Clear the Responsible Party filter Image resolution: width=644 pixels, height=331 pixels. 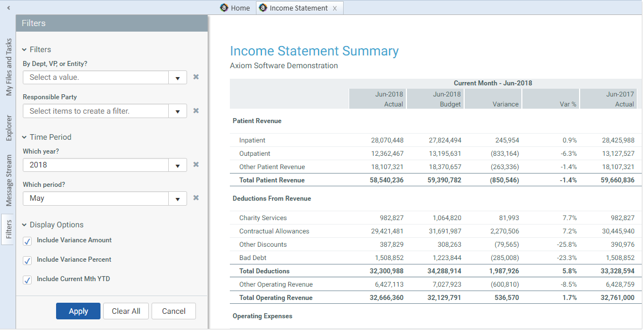[197, 111]
